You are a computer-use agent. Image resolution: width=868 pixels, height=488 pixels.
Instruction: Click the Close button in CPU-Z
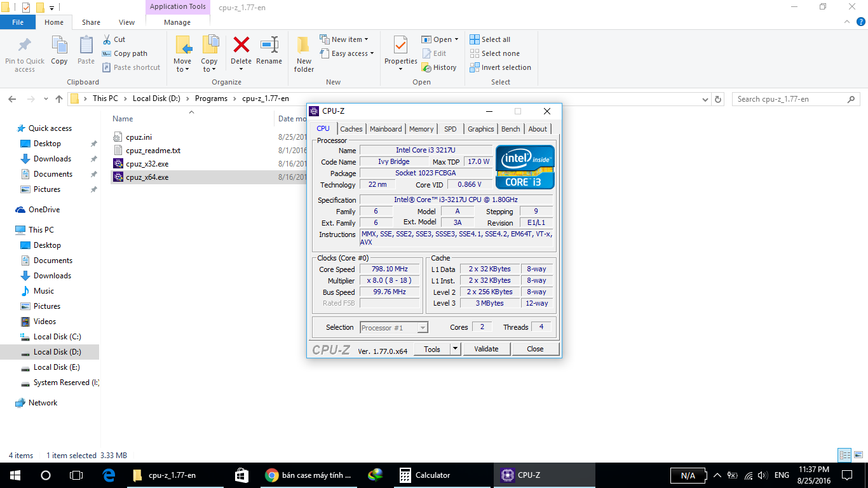pyautogui.click(x=535, y=349)
